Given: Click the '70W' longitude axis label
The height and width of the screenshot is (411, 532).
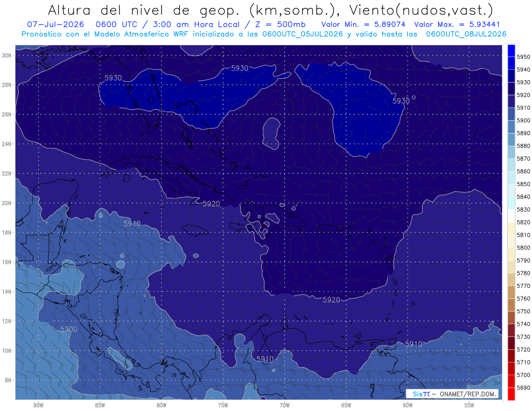Looking at the screenshot, I should tap(285, 405).
